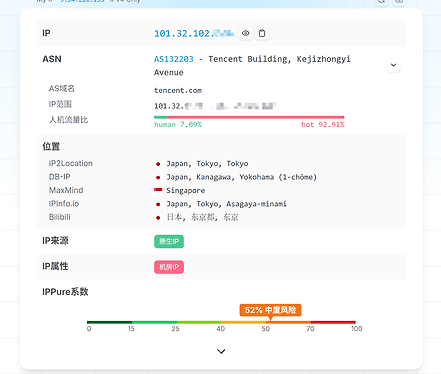Click the AS域名 label
Image resolution: width=441 pixels, height=374 pixels.
coord(62,88)
